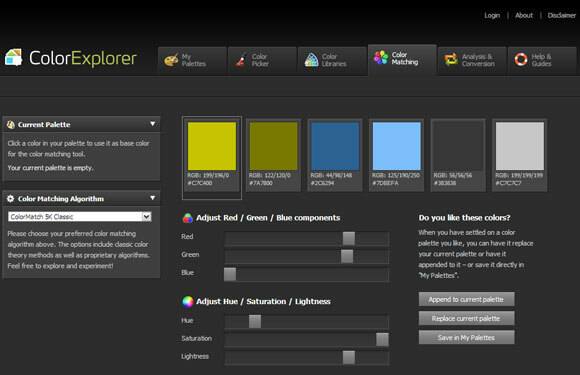Select the olive #7A7800 swatch

pyautogui.click(x=274, y=146)
